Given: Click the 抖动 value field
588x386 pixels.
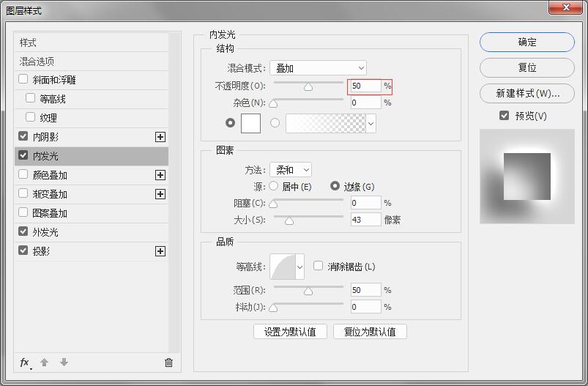Looking at the screenshot, I should point(365,306).
